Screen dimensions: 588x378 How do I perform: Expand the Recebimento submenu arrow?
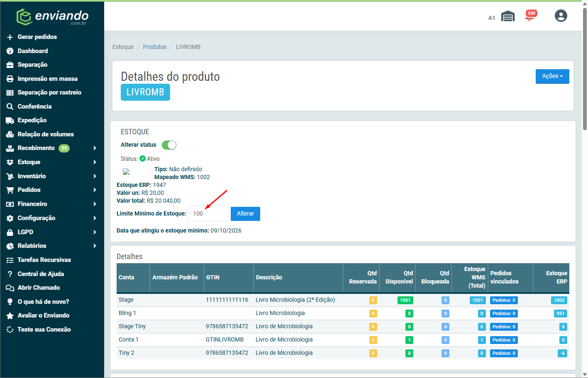point(95,148)
